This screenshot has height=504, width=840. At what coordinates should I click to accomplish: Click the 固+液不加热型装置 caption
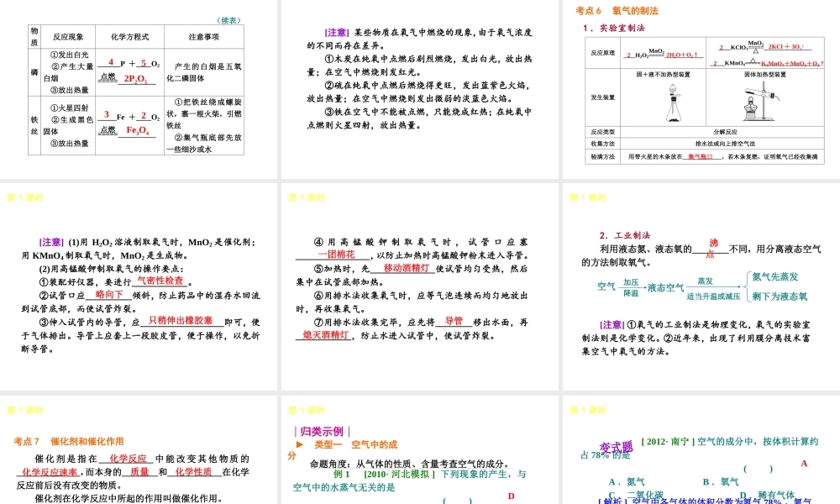664,75
